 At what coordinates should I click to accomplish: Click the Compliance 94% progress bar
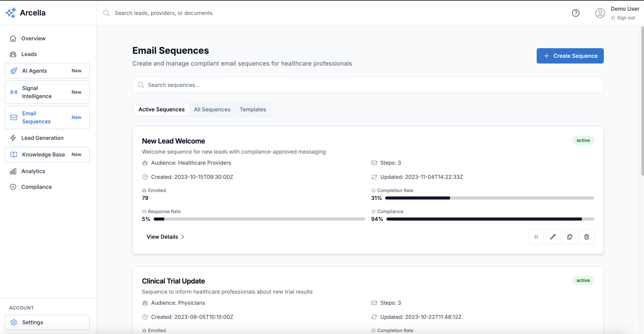(x=490, y=219)
